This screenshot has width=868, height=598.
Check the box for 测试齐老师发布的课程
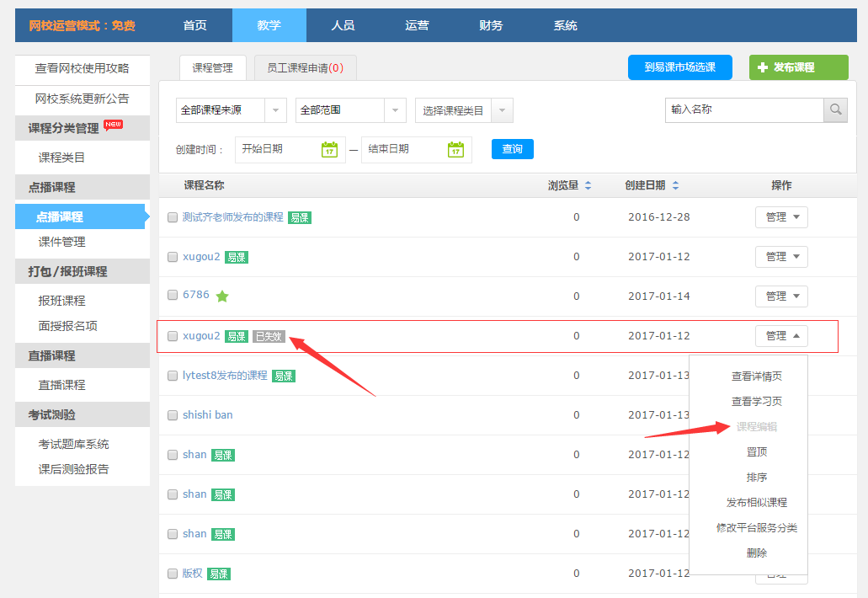click(173, 217)
